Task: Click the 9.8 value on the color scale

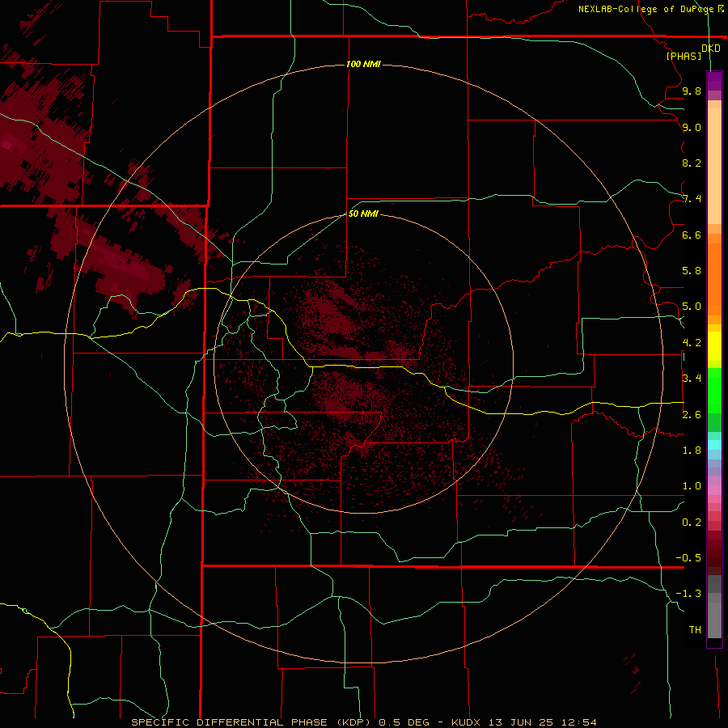Action: (x=692, y=91)
